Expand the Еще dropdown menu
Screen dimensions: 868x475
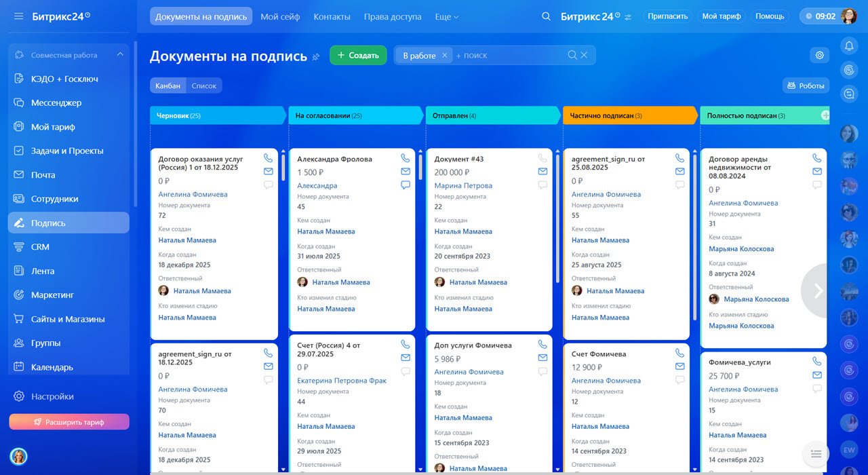tap(446, 16)
